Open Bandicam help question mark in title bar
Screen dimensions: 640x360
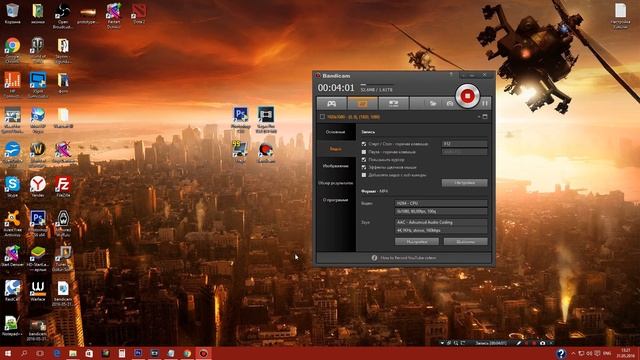tap(451, 75)
